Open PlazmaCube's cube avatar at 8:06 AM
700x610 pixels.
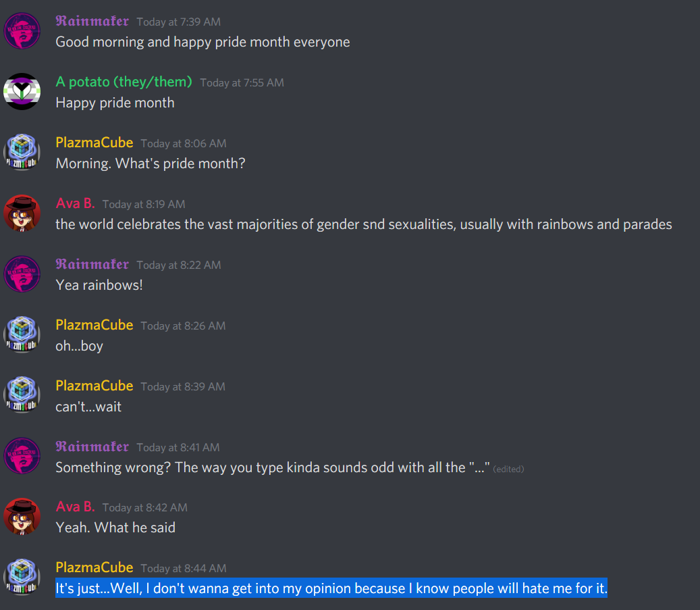pos(22,153)
